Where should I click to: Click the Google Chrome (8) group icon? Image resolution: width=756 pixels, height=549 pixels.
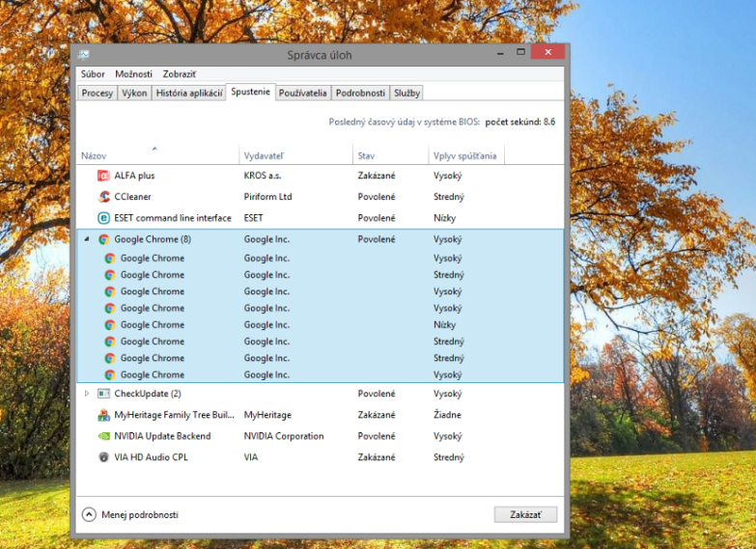pyautogui.click(x=103, y=239)
